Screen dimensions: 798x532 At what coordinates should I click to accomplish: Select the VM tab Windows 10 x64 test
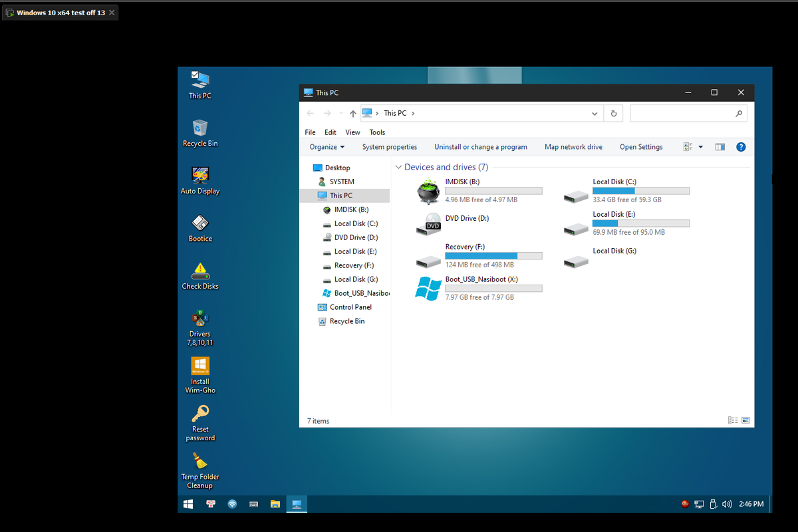pos(61,13)
